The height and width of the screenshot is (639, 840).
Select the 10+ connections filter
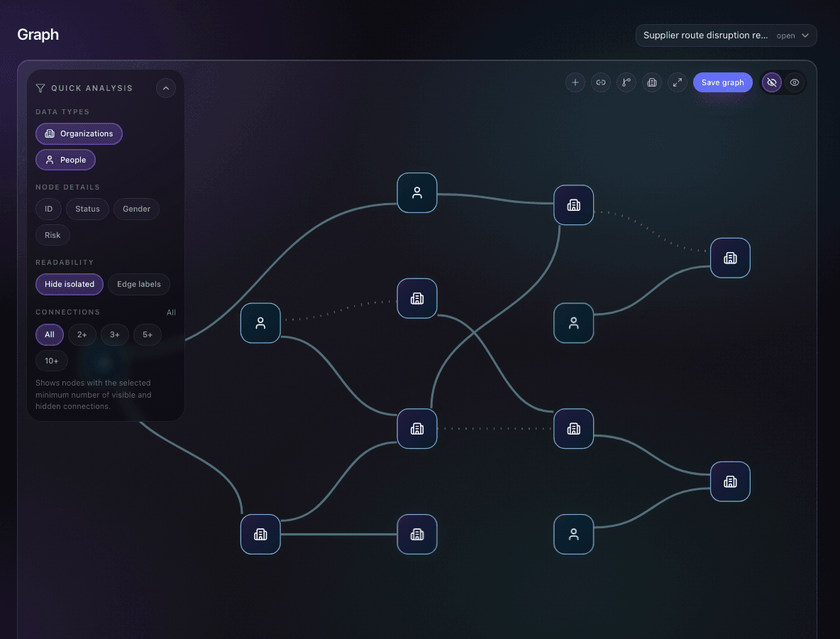coord(51,361)
